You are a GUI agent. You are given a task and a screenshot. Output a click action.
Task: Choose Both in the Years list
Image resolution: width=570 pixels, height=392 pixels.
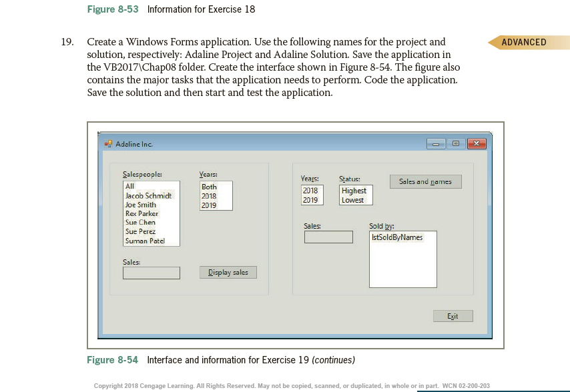point(208,187)
